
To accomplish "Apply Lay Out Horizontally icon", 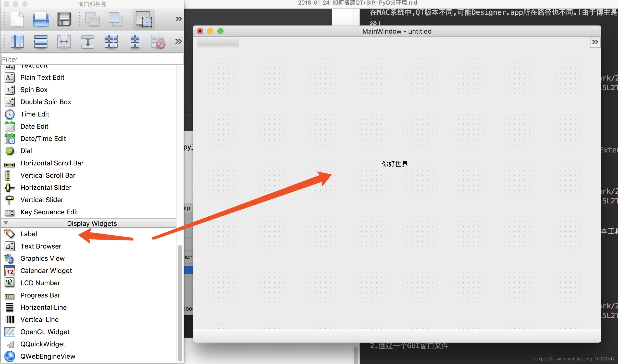I will click(17, 42).
